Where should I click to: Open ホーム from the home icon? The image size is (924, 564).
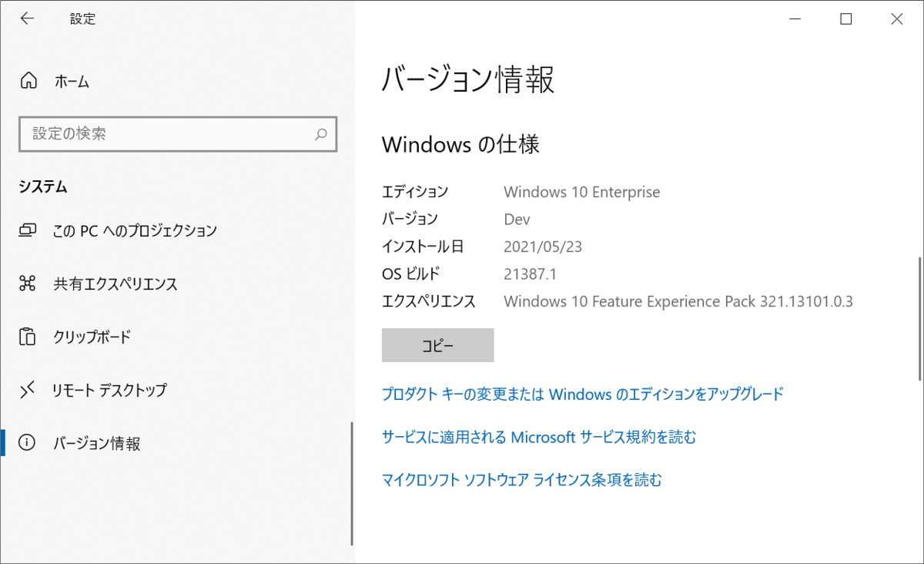(28, 81)
